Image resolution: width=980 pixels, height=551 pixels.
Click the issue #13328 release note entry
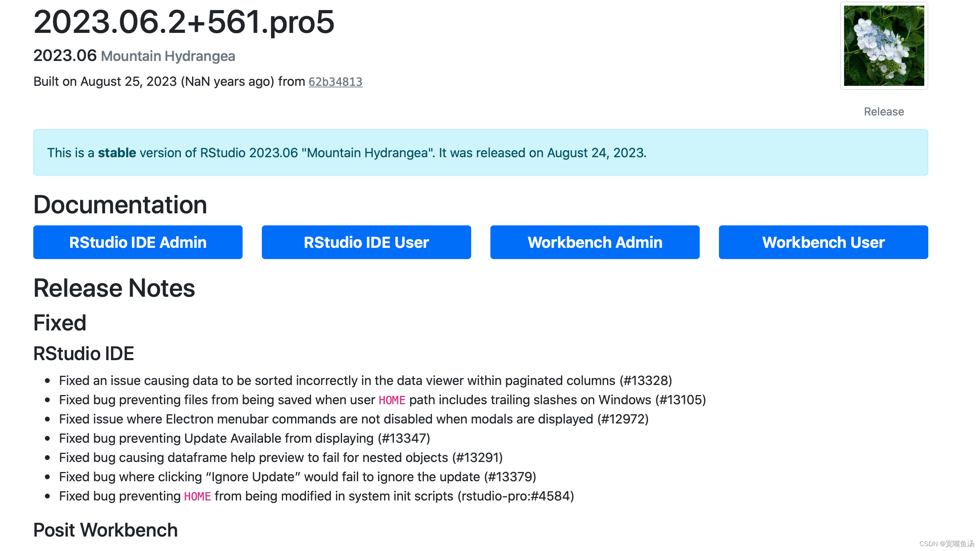365,381
